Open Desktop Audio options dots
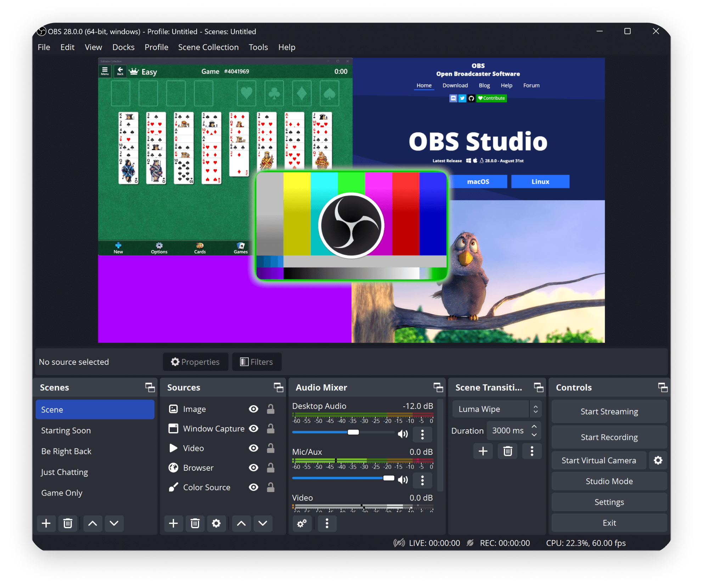Viewport: 703px width, 588px height. pos(422,434)
